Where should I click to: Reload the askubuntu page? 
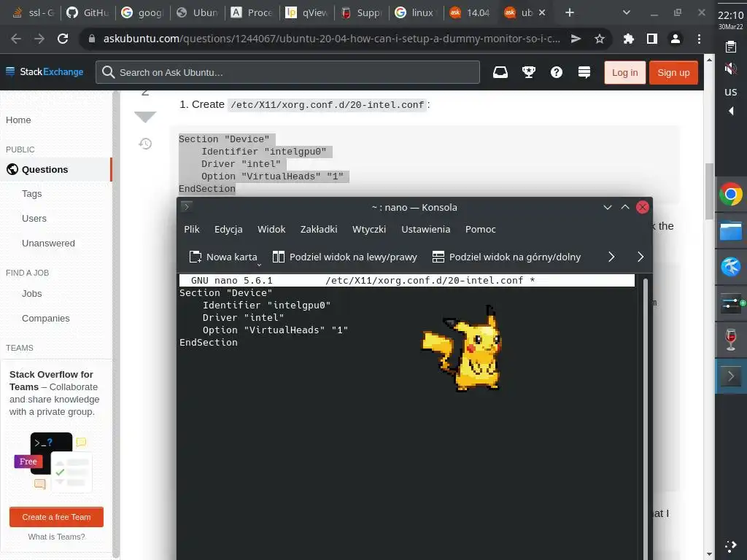click(x=63, y=39)
